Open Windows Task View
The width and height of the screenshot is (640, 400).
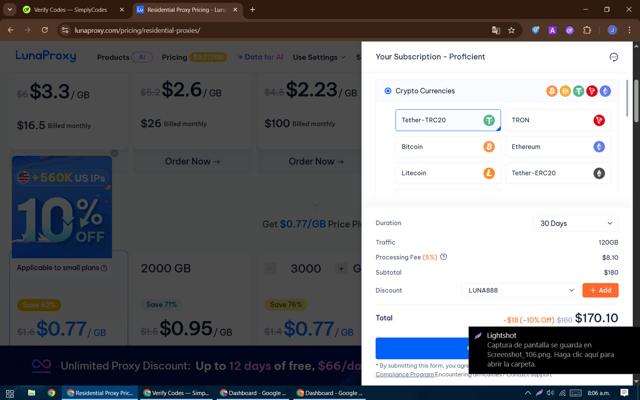coord(10,393)
